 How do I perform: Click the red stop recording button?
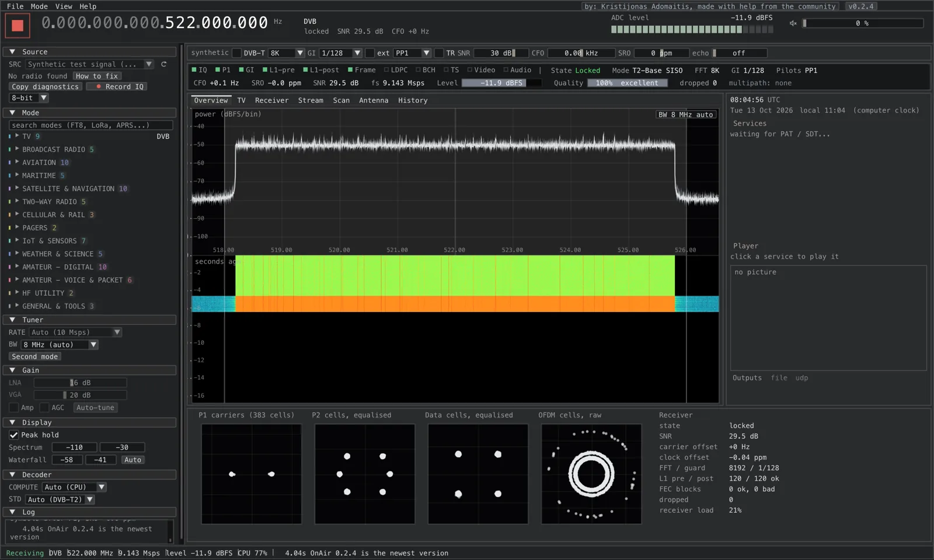(18, 25)
